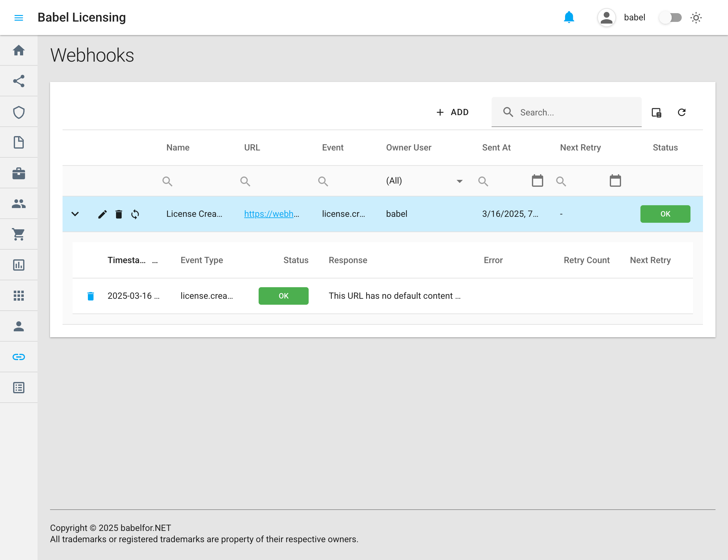Screen dimensions: 728x560
Task: Open Sent At calendar date picker
Action: pos(537,181)
